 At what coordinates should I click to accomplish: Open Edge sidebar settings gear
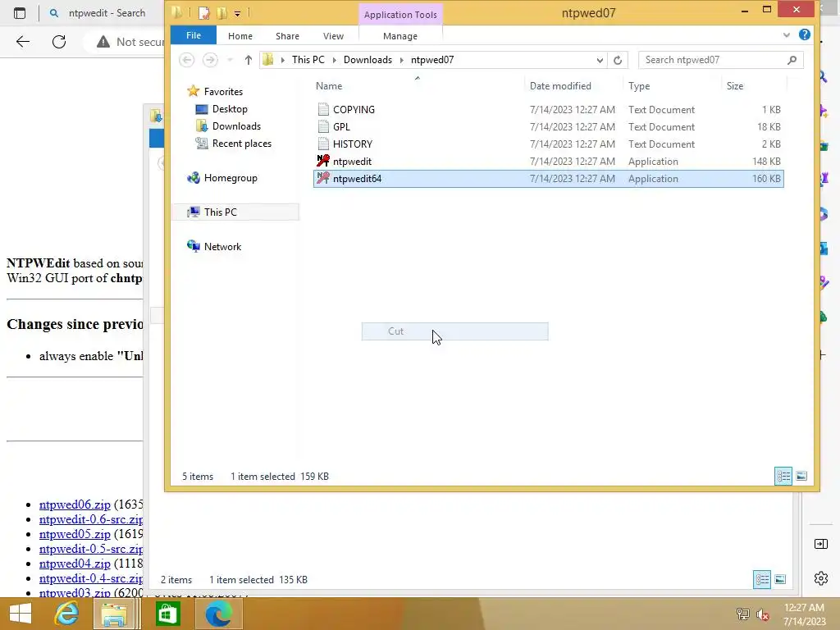click(820, 578)
